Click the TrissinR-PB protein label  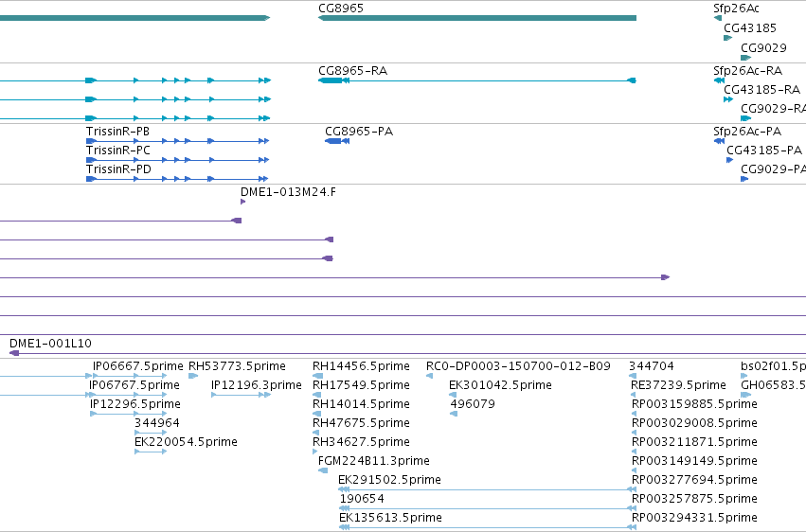(117, 132)
